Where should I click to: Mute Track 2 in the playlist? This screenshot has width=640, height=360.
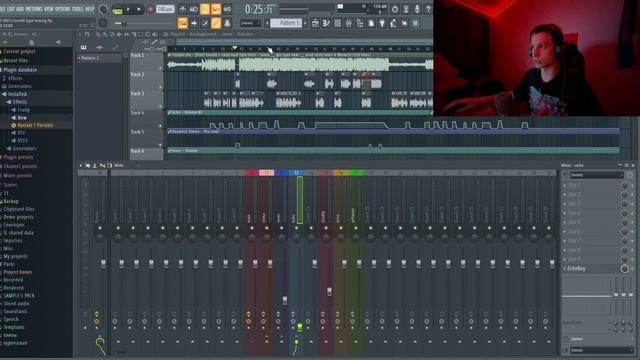[160, 87]
